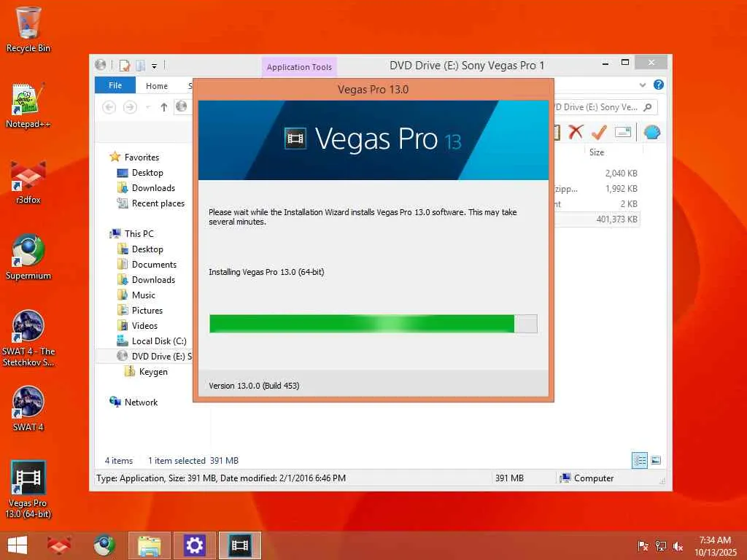Click the red X delete icon in Explorer ribbon

[x=576, y=132]
